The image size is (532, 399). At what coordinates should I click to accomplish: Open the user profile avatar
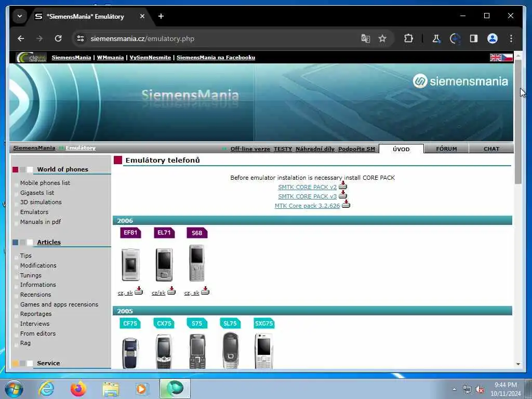(x=493, y=38)
